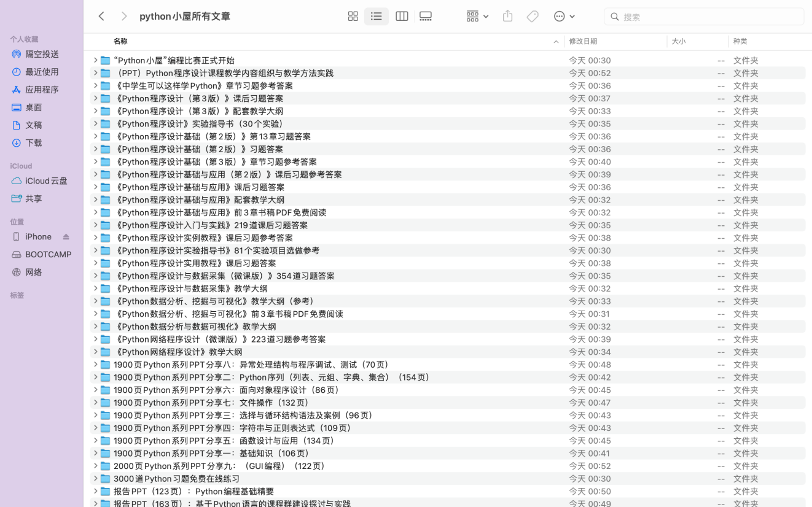This screenshot has width=812, height=507.
Task: Switch to list view
Action: click(377, 17)
